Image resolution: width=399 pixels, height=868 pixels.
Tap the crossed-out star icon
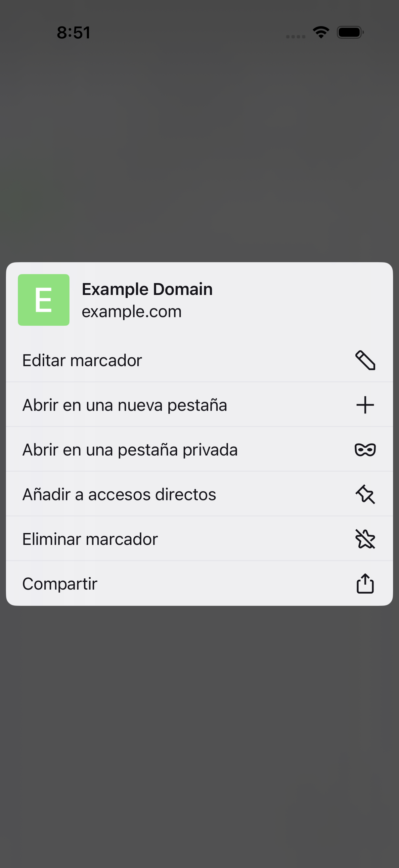pyautogui.click(x=365, y=539)
